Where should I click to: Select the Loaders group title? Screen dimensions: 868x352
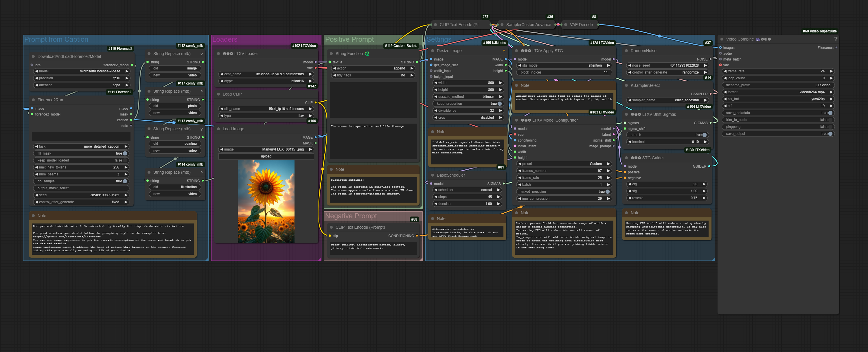click(225, 39)
